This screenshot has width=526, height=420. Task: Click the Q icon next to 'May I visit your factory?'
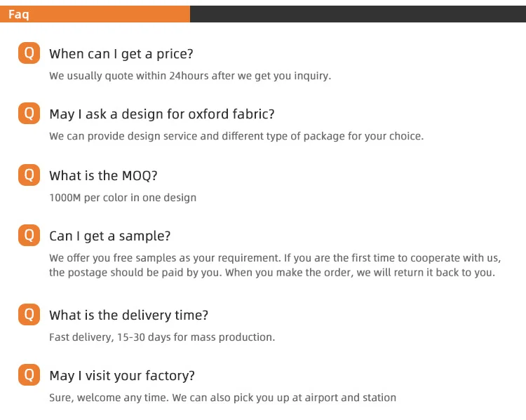click(x=29, y=376)
